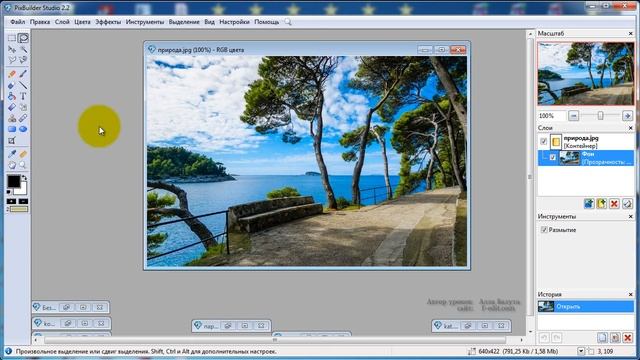
Task: Select the hand pan tool
Action: [x=12, y=165]
